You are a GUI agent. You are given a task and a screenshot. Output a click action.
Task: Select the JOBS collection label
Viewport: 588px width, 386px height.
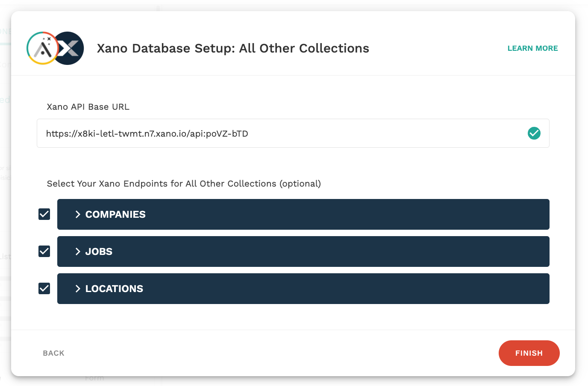tap(99, 251)
